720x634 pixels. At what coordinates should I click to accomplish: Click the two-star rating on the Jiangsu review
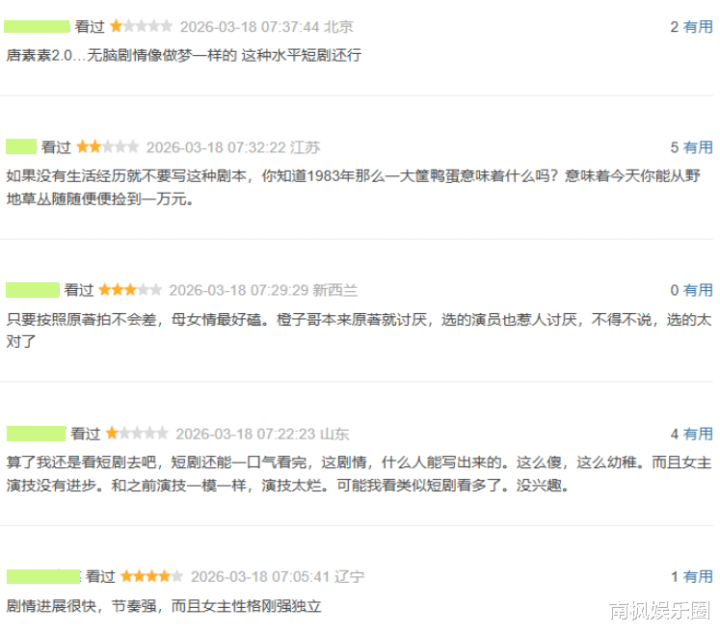pos(107,147)
